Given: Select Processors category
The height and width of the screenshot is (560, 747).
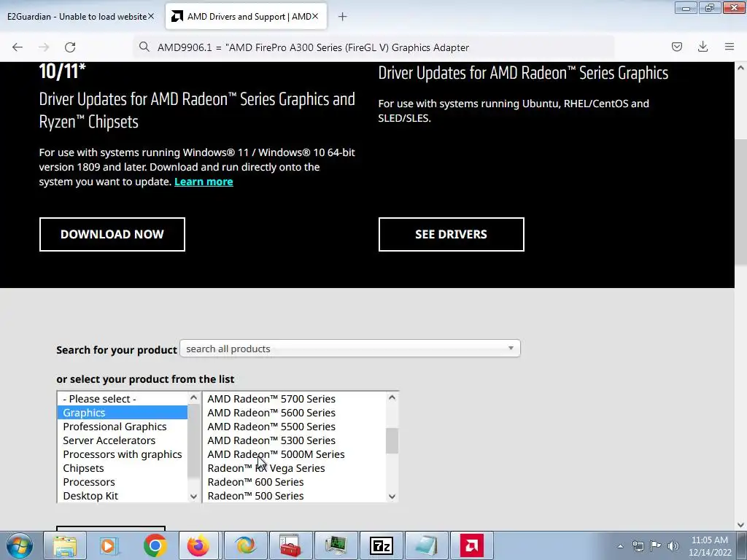Looking at the screenshot, I should pos(123,481).
